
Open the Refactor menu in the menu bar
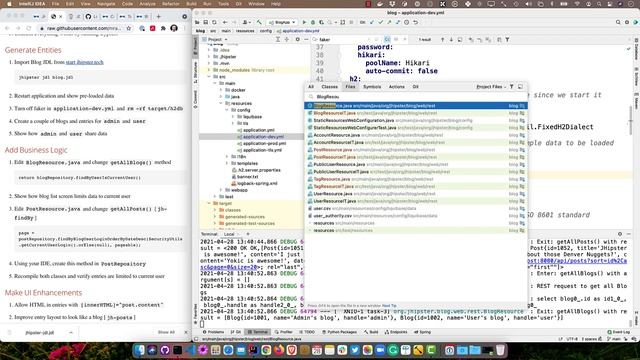pyautogui.click(x=171, y=4)
